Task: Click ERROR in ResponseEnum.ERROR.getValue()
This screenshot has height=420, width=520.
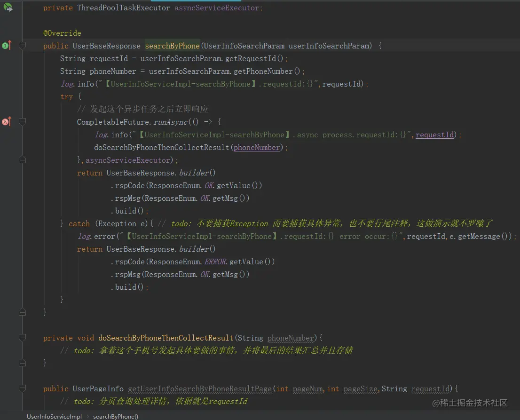Action: [215, 262]
